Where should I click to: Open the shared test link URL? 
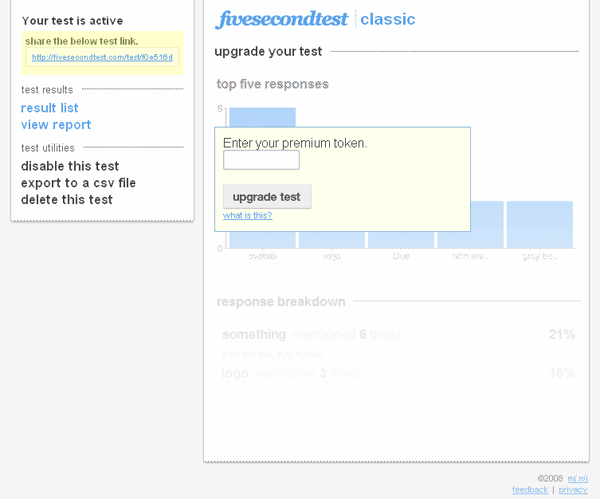[102, 57]
